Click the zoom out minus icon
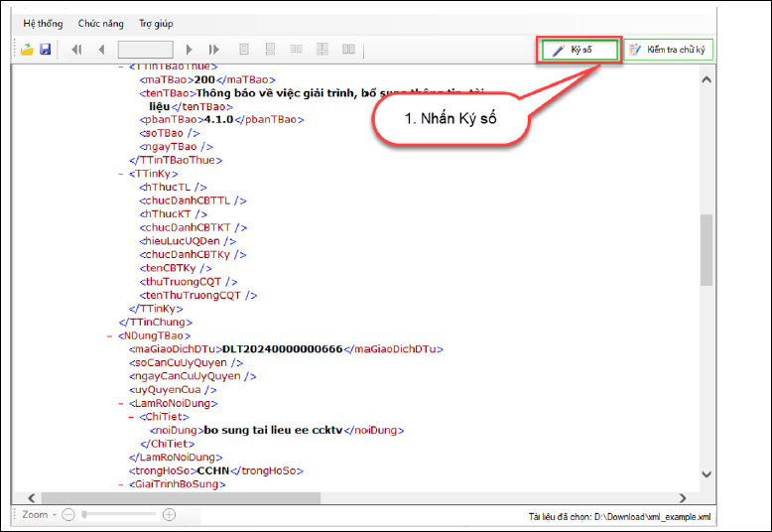Viewport: 772px width, 532px height. (x=68, y=515)
